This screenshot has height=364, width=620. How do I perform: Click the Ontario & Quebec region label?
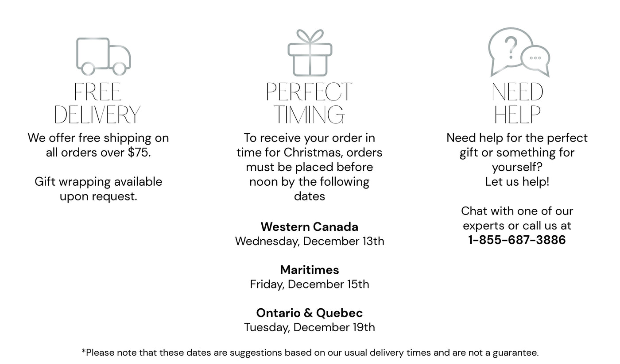310,313
